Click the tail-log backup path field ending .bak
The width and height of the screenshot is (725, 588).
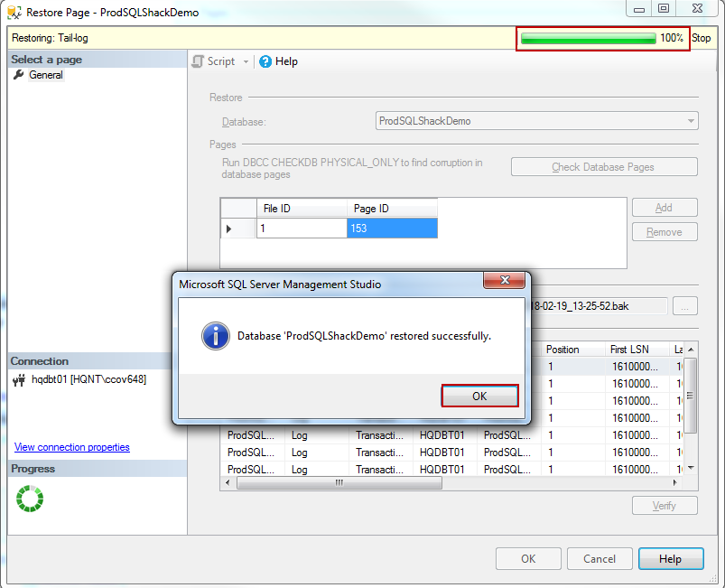pos(598,306)
